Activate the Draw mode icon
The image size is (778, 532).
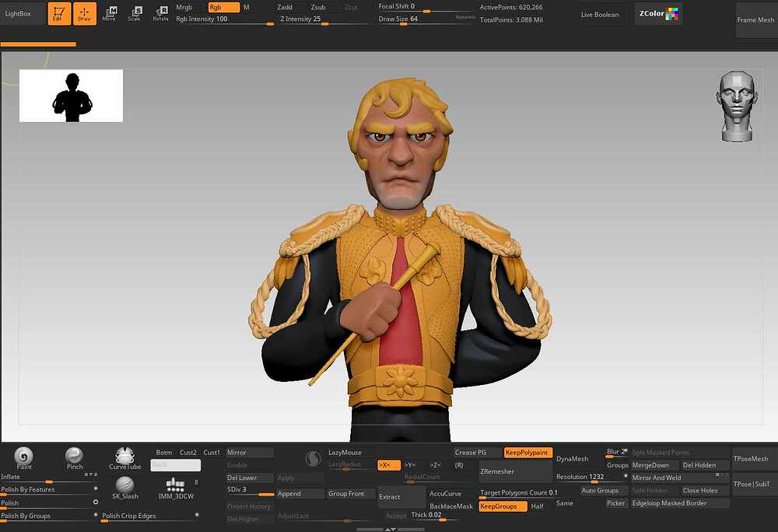click(84, 13)
